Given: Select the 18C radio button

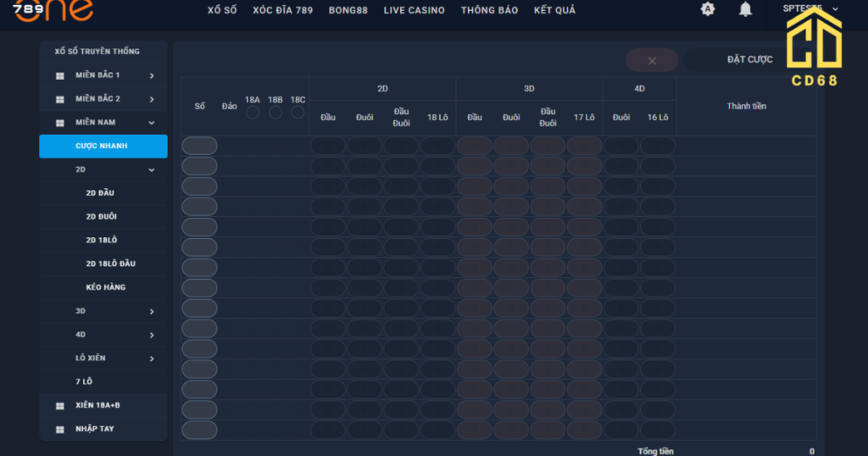Looking at the screenshot, I should [x=298, y=113].
